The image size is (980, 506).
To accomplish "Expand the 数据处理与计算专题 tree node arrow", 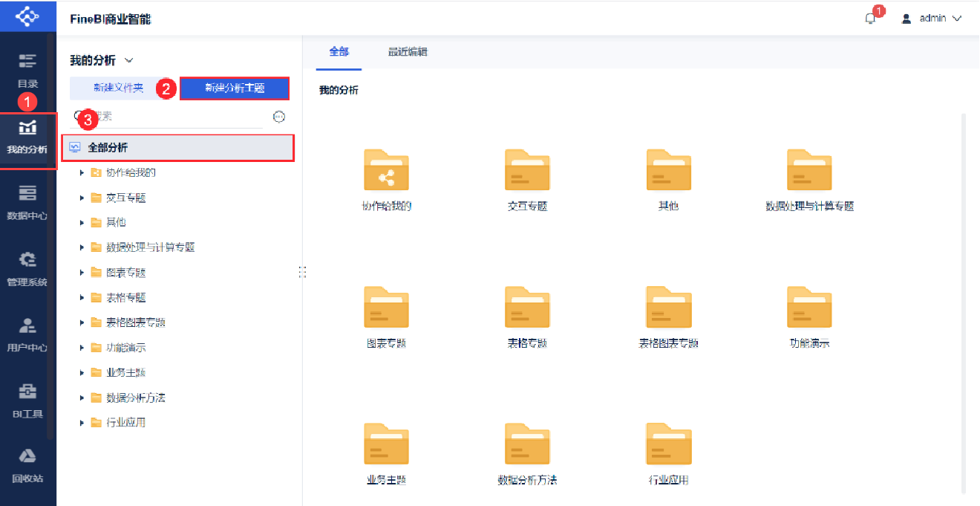I will tap(82, 247).
